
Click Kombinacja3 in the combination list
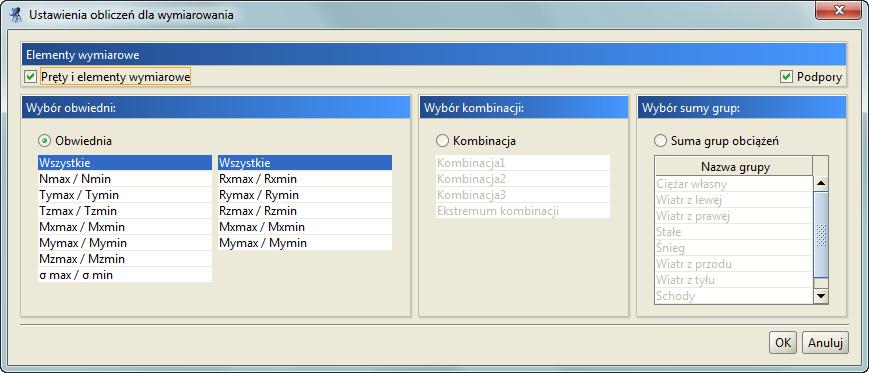click(523, 195)
